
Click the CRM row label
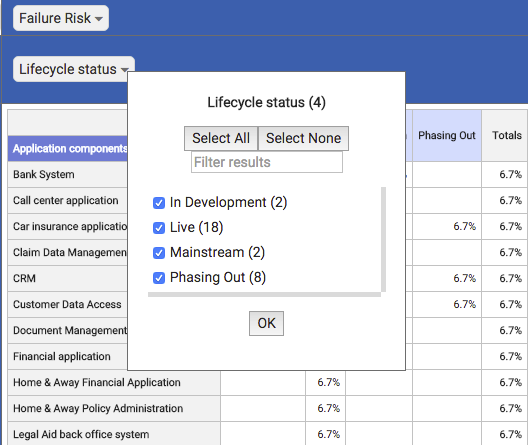(x=24, y=278)
